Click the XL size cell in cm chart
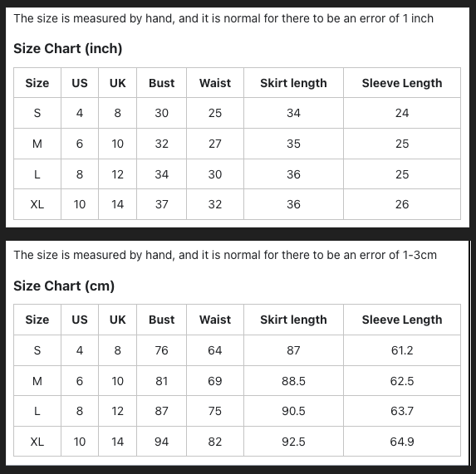The image size is (476, 474). (x=37, y=442)
